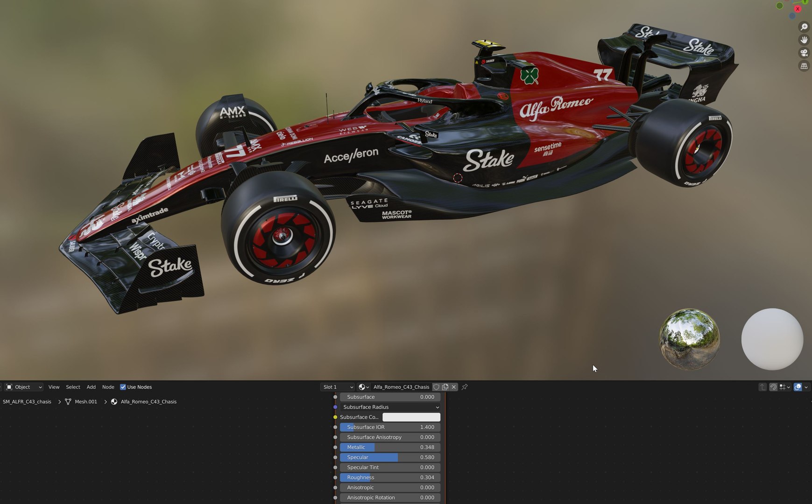Click the Specular value slider

pos(390,457)
